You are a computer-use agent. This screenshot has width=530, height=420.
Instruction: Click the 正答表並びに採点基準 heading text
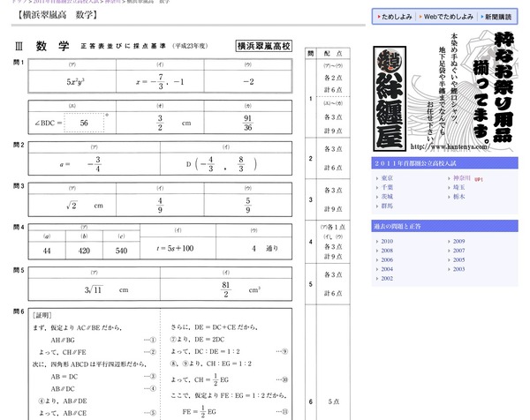123,46
